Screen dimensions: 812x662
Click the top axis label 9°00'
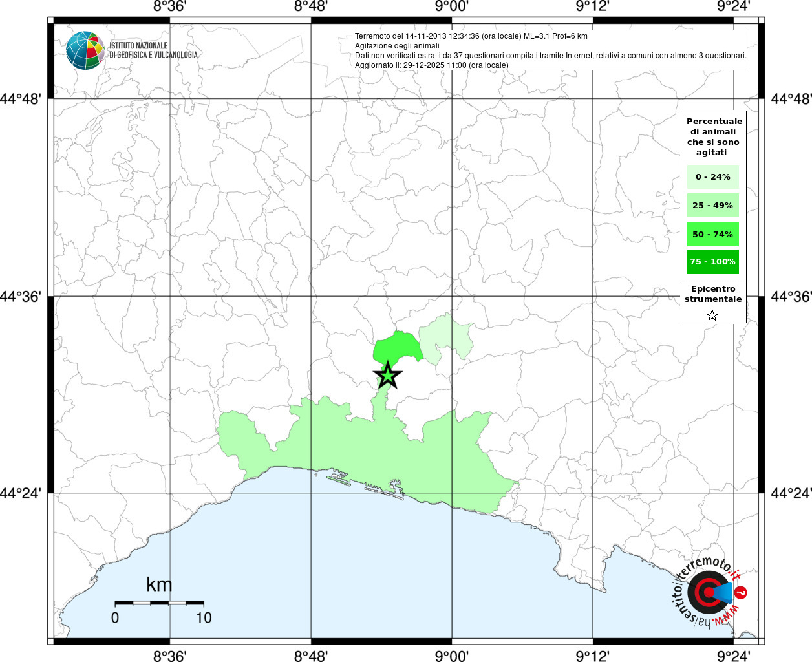[452, 7]
